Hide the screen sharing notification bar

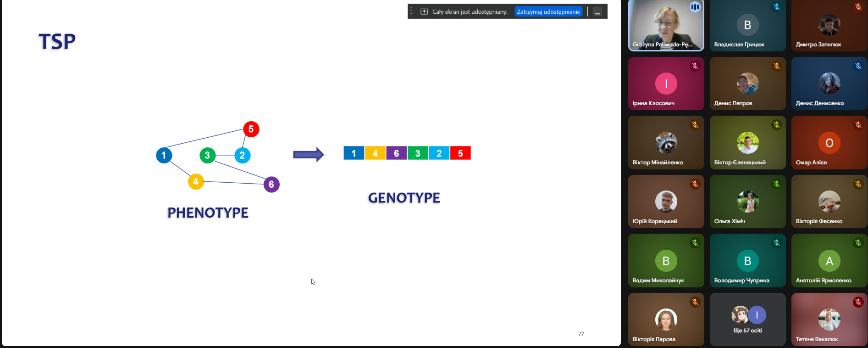pos(597,12)
